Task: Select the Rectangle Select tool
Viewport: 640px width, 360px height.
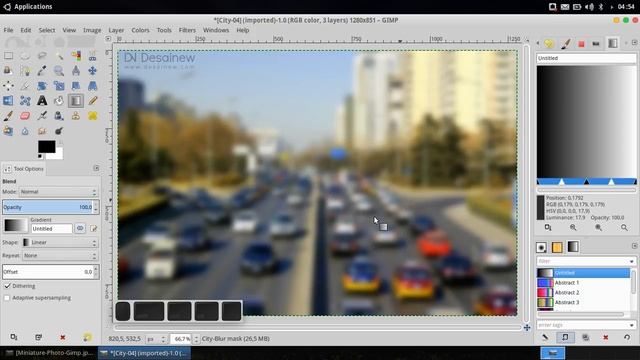Action: click(8, 56)
